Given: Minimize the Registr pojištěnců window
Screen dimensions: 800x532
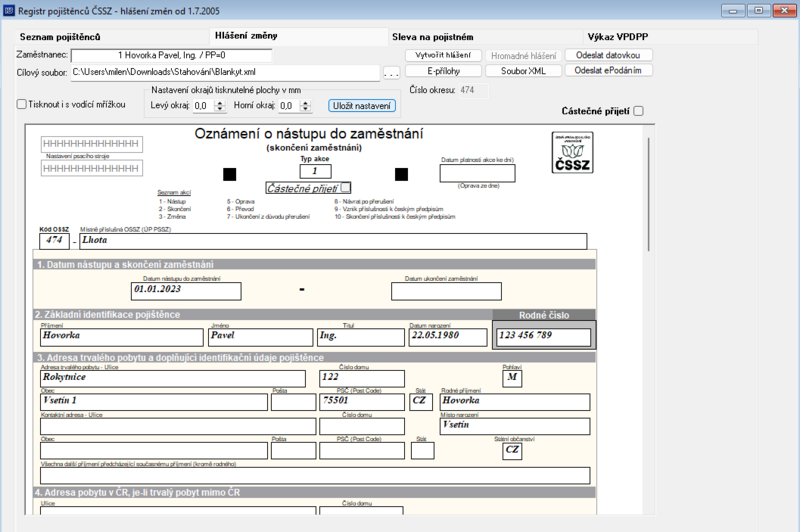Looking at the screenshot, I should 733,10.
